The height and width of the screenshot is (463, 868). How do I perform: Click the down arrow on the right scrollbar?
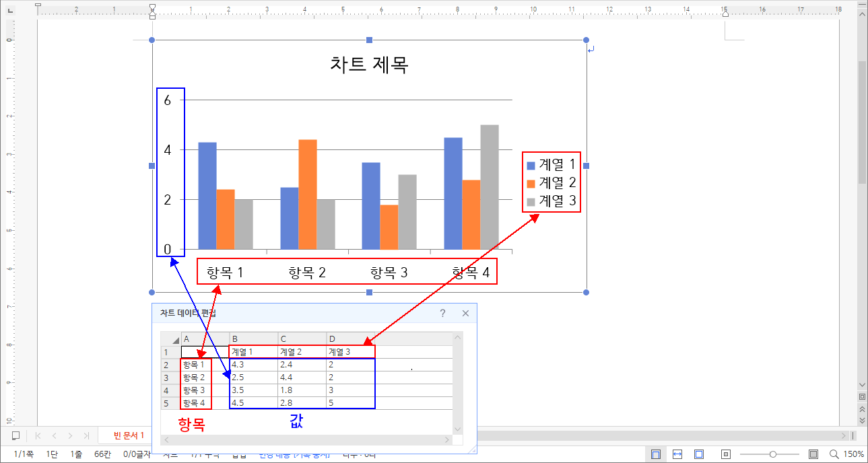pyautogui.click(x=863, y=385)
